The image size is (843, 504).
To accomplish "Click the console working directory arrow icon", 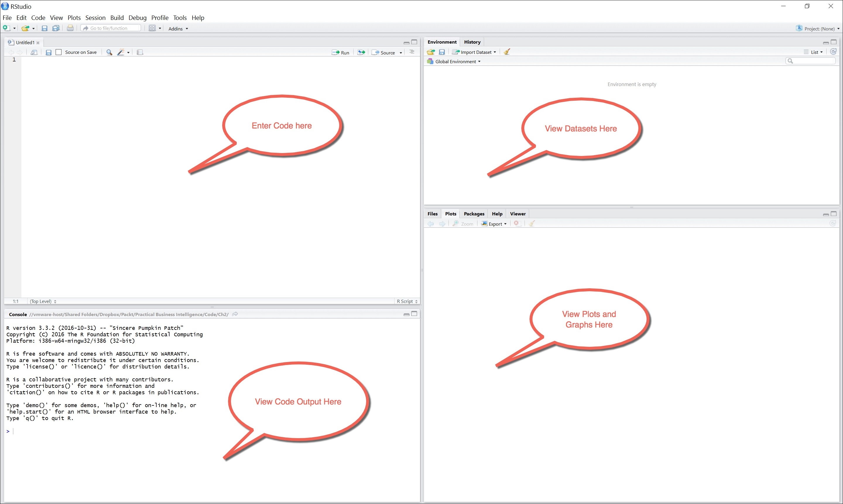I will (235, 314).
